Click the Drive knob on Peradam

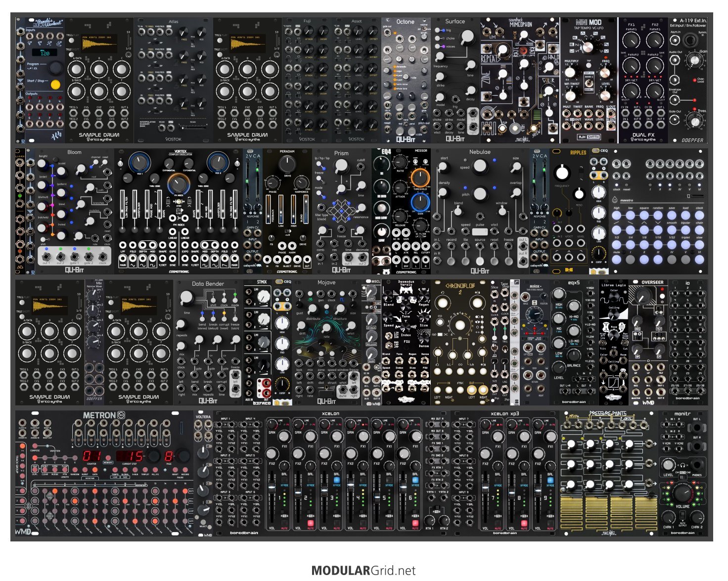point(287,164)
